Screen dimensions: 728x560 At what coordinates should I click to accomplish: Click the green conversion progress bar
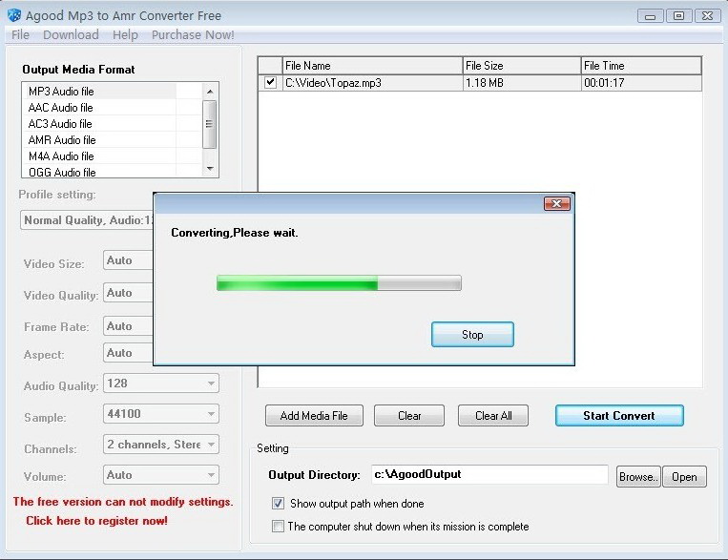click(339, 282)
